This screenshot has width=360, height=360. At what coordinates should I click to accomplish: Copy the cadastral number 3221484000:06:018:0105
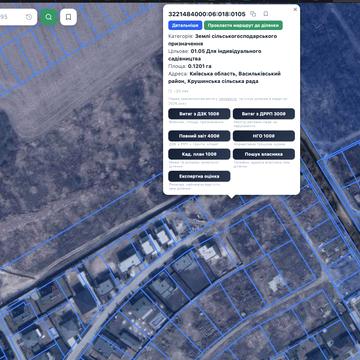click(x=253, y=14)
